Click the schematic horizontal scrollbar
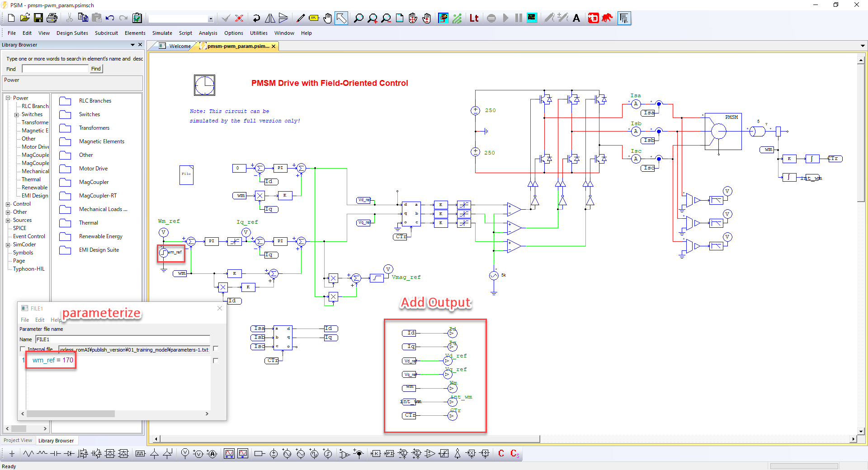 350,439
